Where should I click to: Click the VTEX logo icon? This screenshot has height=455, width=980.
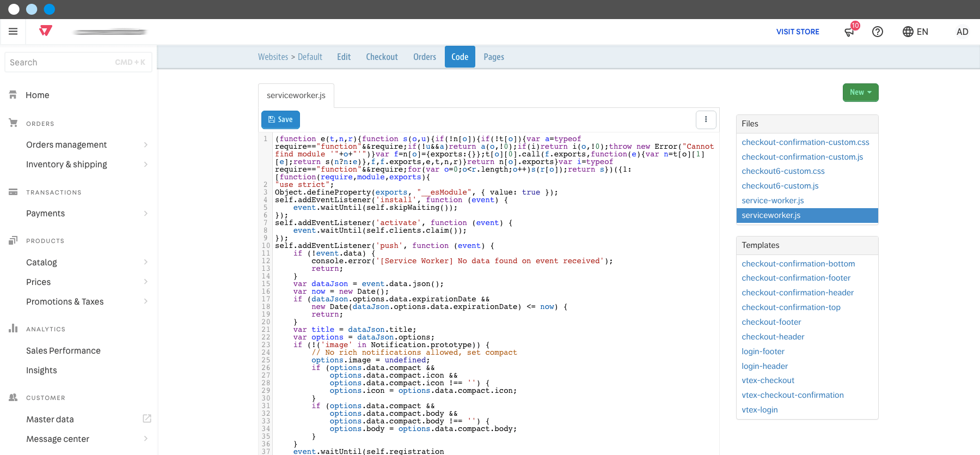(x=46, y=31)
